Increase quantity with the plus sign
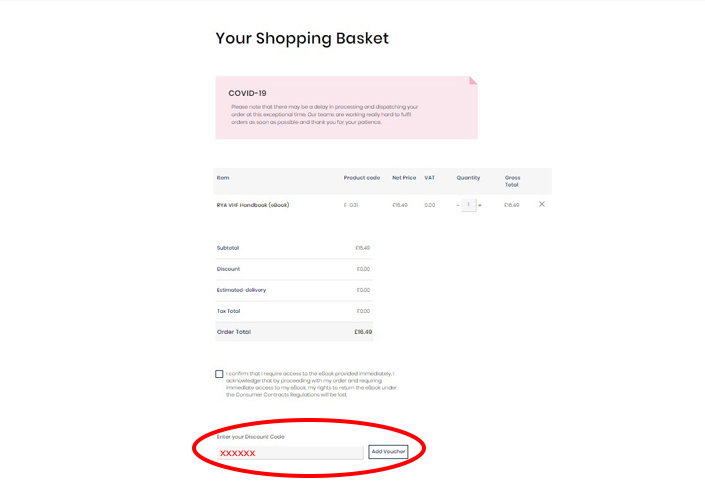Viewport: 705px width, 491px height. (x=480, y=205)
